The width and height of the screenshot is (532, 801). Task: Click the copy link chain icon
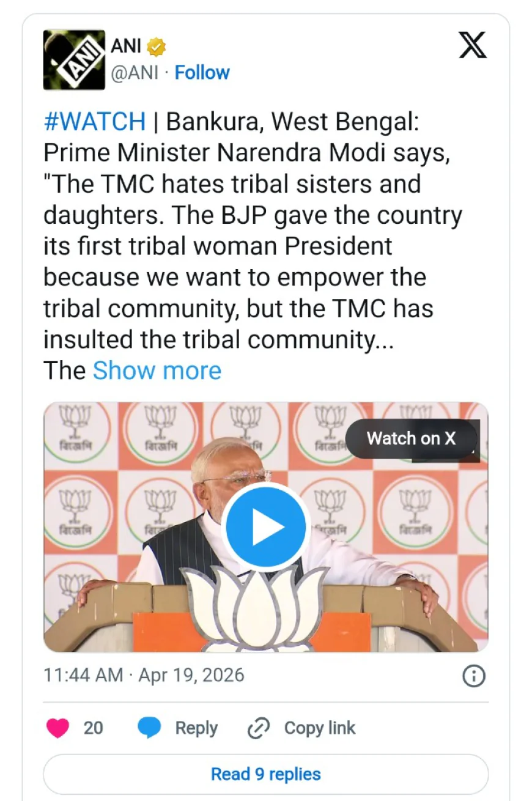259,728
